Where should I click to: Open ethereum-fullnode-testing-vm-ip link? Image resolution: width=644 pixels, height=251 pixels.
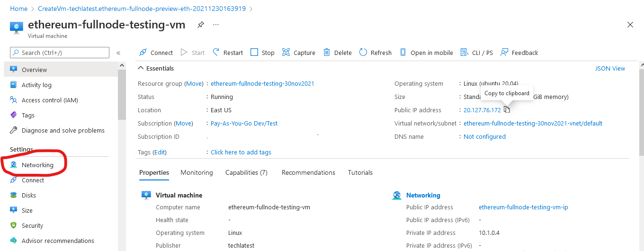[523, 207]
